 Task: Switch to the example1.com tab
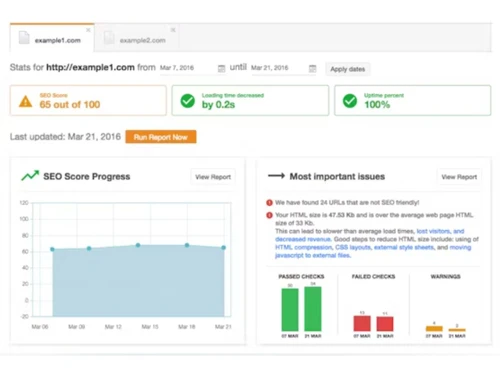[52, 38]
